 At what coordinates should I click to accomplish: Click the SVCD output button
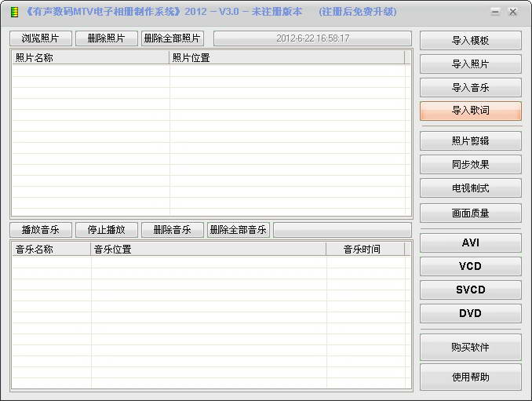click(471, 290)
